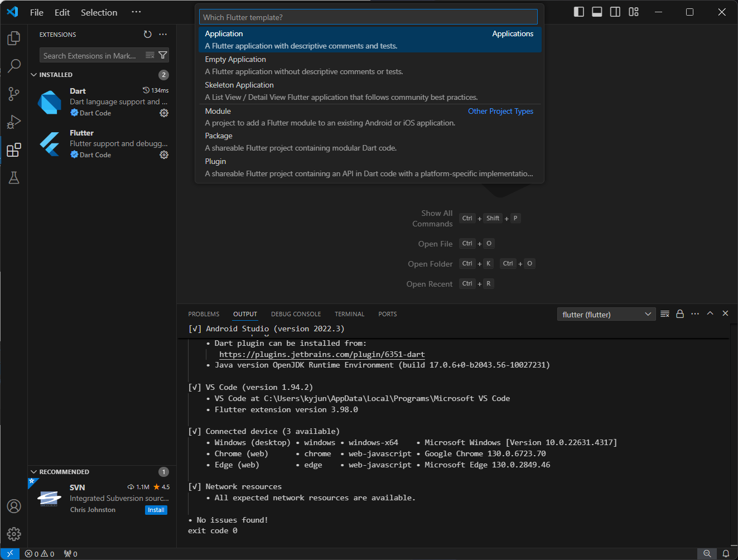The image size is (738, 560).
Task: Open the Selection menu
Action: [x=99, y=12]
